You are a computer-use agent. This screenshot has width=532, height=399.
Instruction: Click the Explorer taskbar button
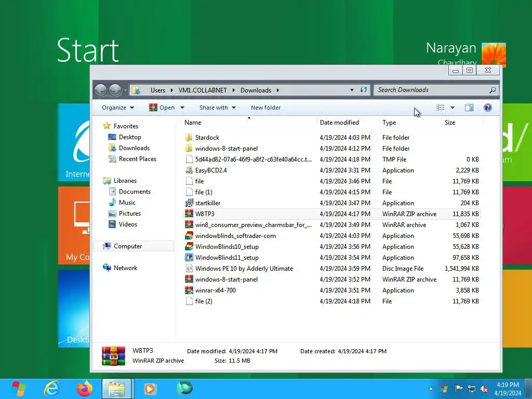[118, 389]
